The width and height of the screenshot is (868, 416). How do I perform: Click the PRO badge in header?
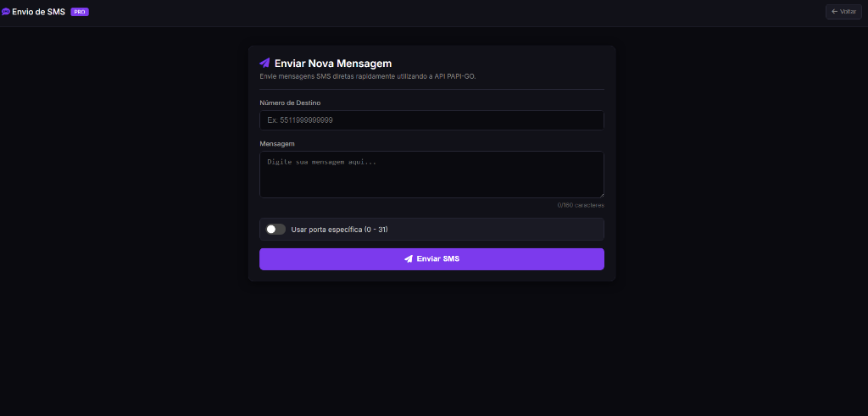click(80, 12)
